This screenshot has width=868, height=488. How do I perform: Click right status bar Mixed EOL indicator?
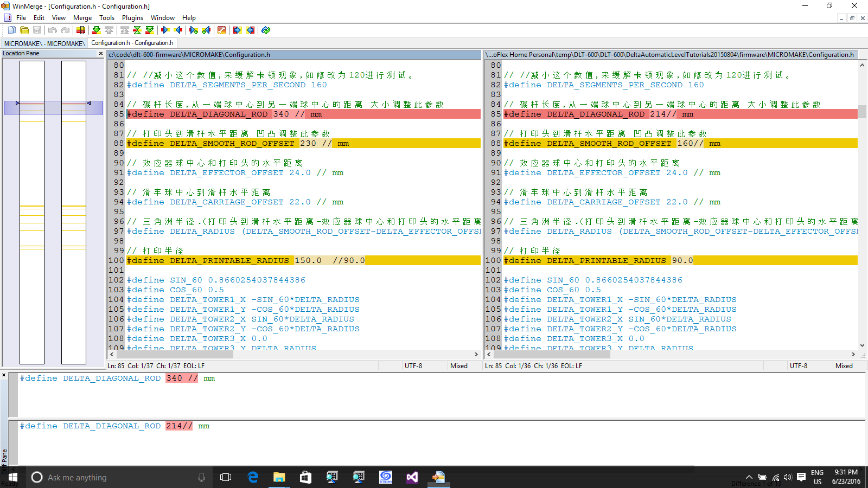[x=844, y=366]
